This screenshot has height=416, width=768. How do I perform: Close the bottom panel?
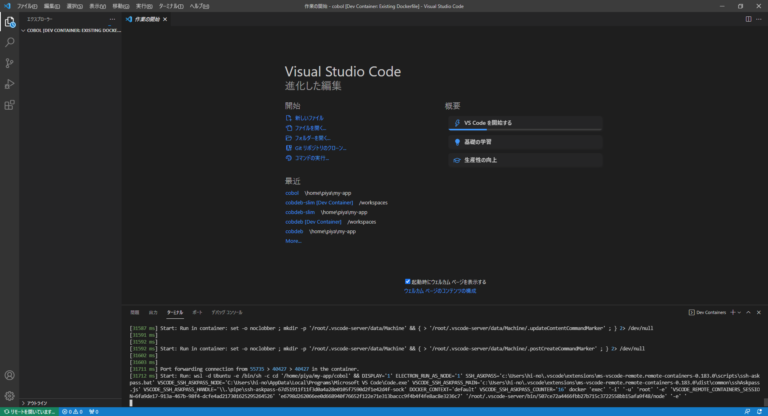[759, 312]
